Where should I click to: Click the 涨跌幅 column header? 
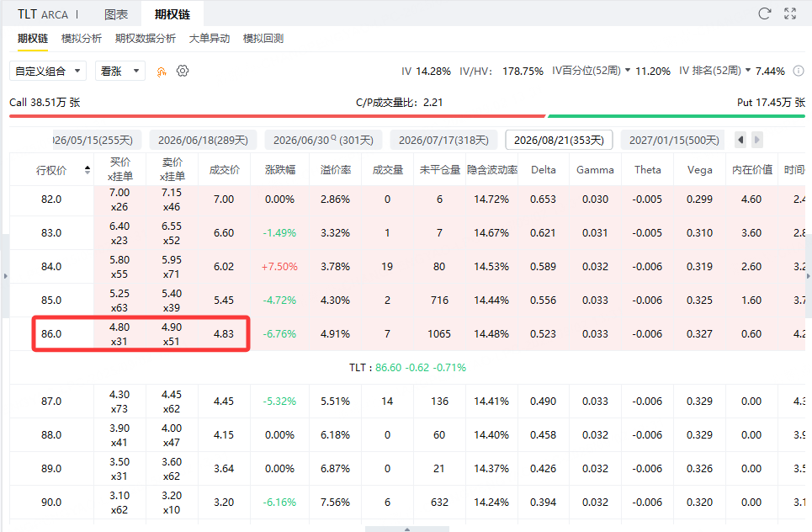click(279, 169)
